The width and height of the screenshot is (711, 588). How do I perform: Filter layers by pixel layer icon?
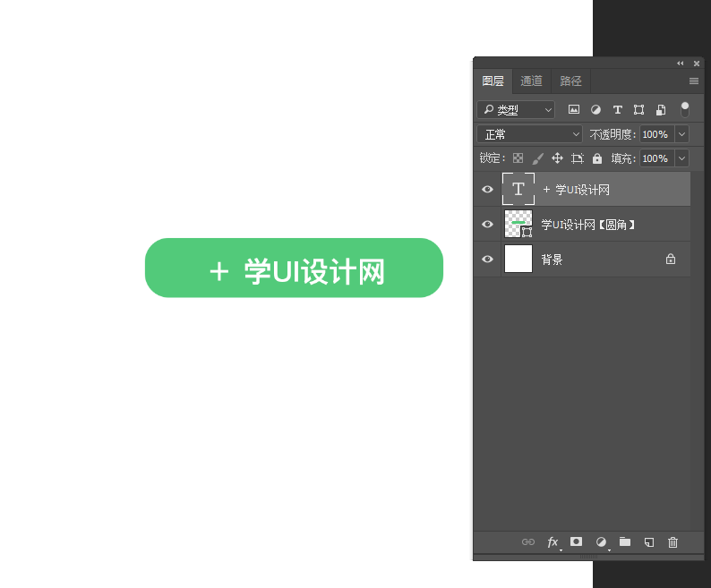click(574, 109)
